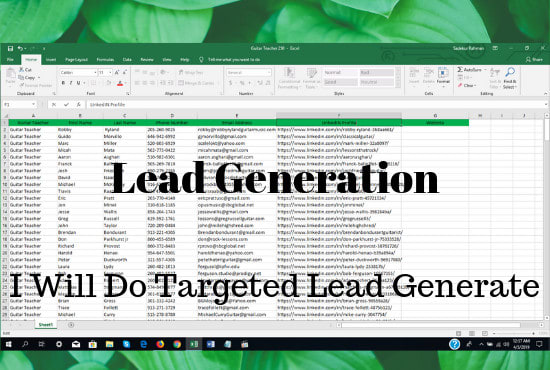
Task: Undo the last action
Action: pyautogui.click(x=20, y=48)
